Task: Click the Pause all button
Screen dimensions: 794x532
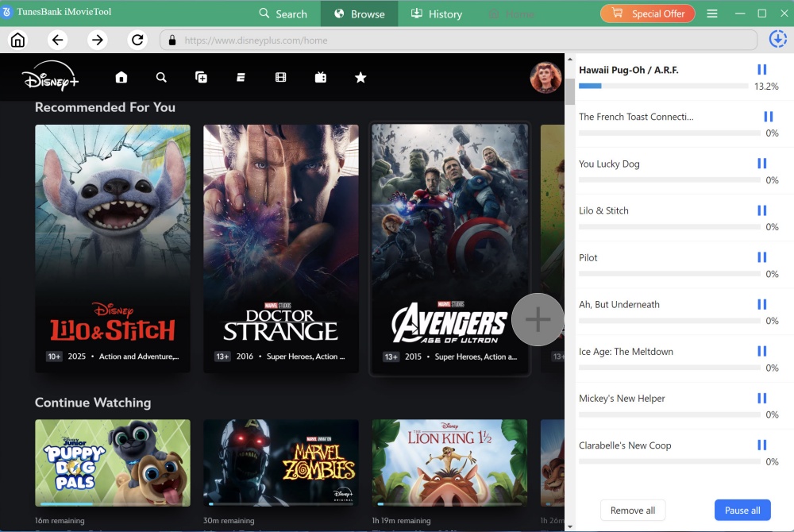Action: click(x=742, y=511)
